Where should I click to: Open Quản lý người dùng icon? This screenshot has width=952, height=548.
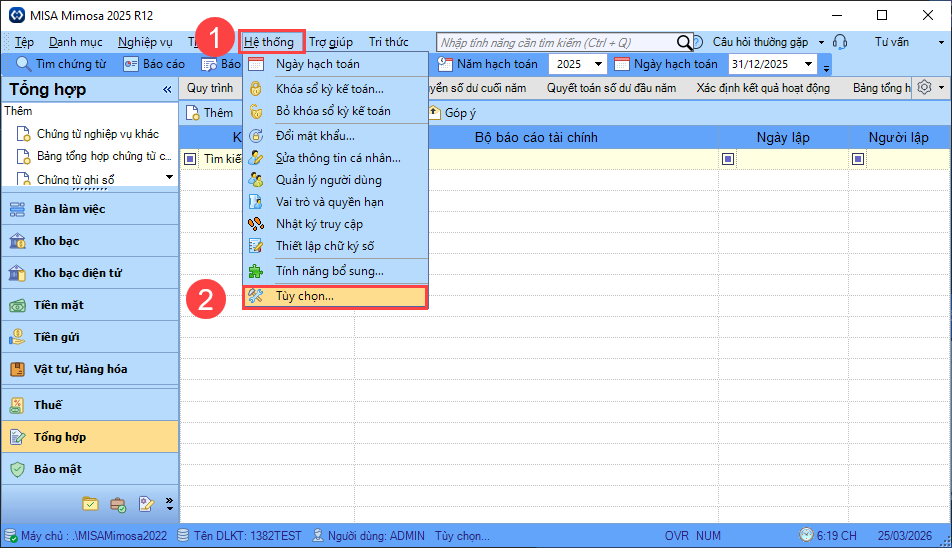pos(256,180)
